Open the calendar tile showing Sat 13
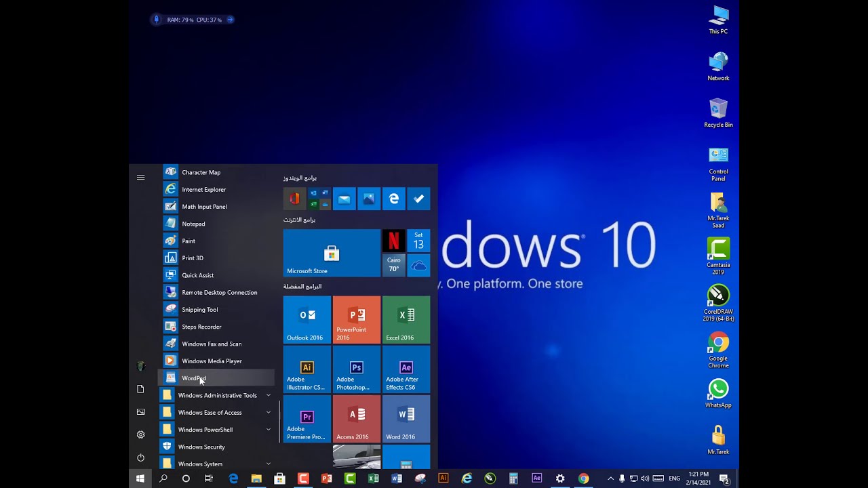This screenshot has height=488, width=868. [x=418, y=241]
